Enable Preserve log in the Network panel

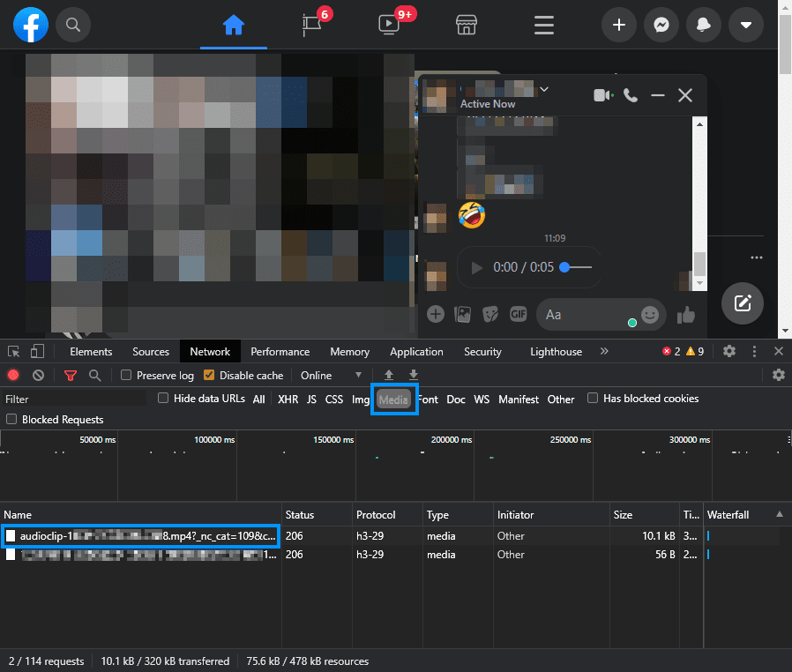(127, 375)
